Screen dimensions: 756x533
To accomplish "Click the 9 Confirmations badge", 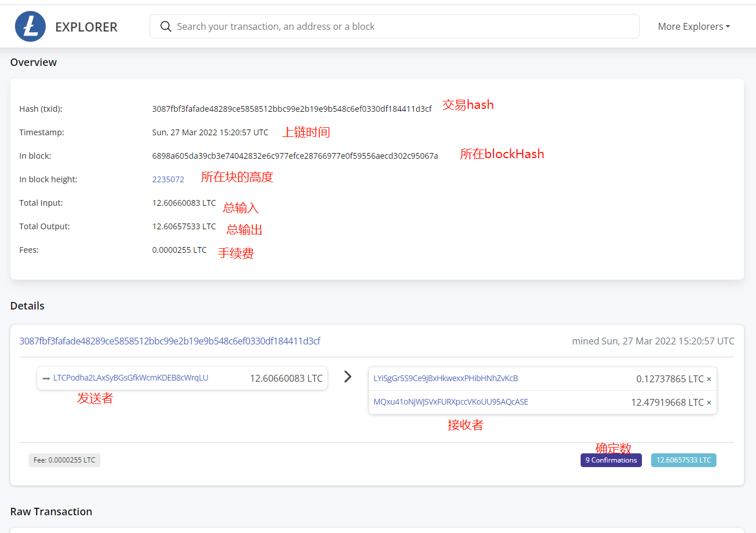I will (x=611, y=460).
